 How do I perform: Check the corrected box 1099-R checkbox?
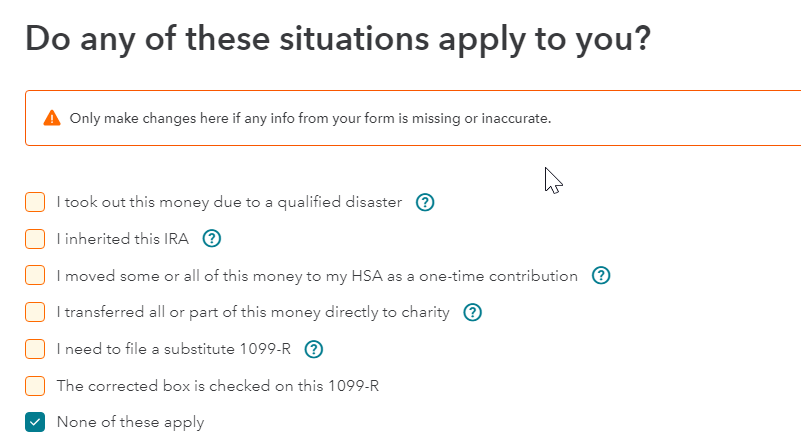[35, 386]
